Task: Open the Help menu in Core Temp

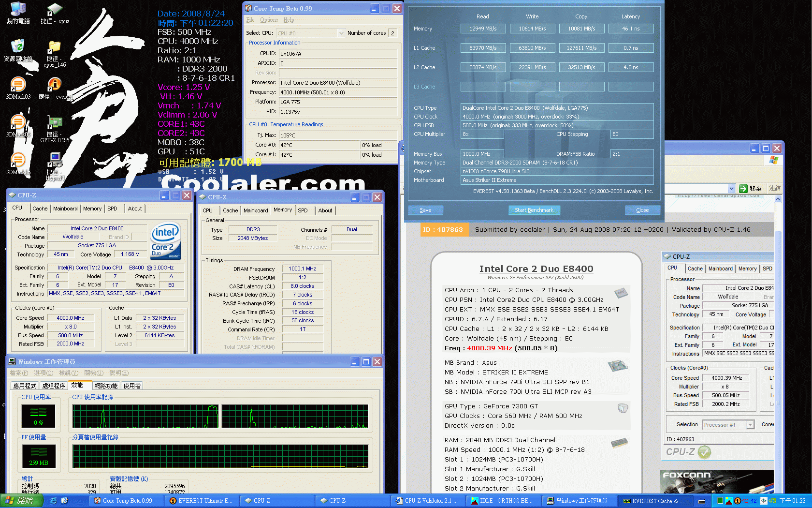Action: [x=289, y=20]
